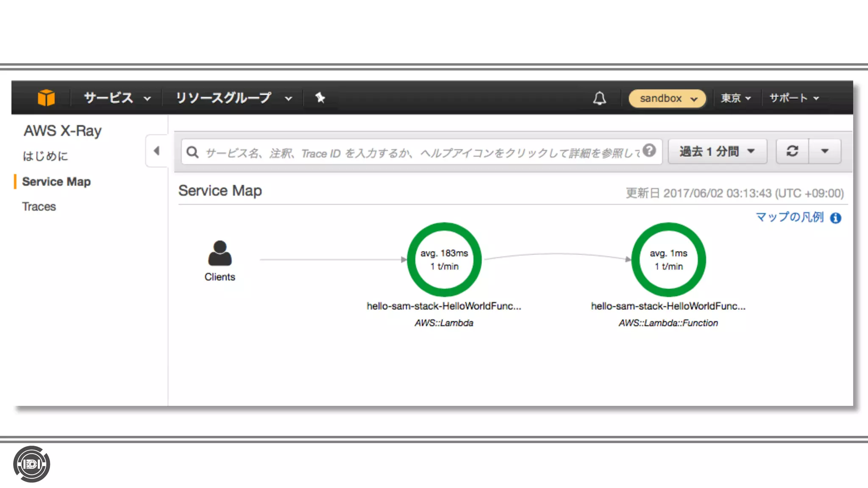Viewport: 868px width, 488px height.
Task: Refresh the service map with reload icon
Action: tap(792, 151)
